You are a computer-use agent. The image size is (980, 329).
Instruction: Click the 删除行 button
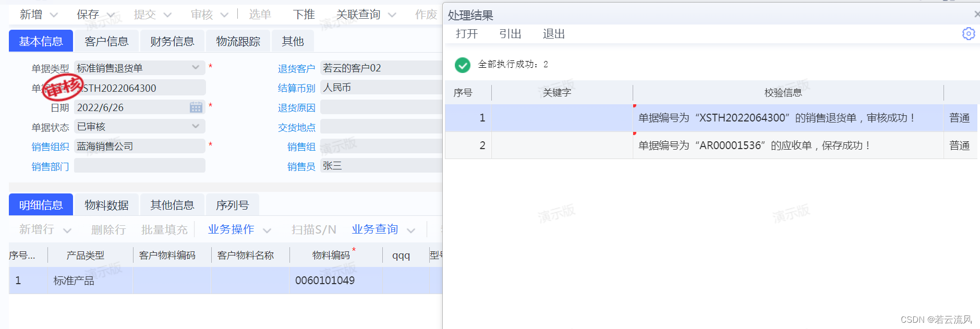108,230
